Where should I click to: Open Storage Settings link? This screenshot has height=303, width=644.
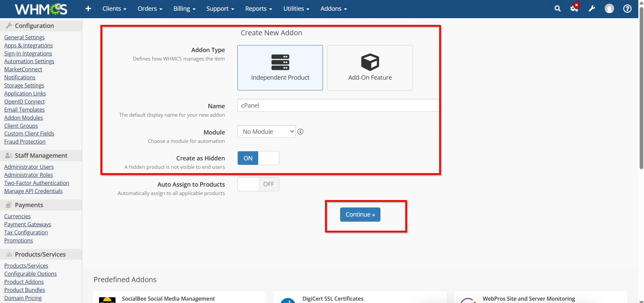24,85
